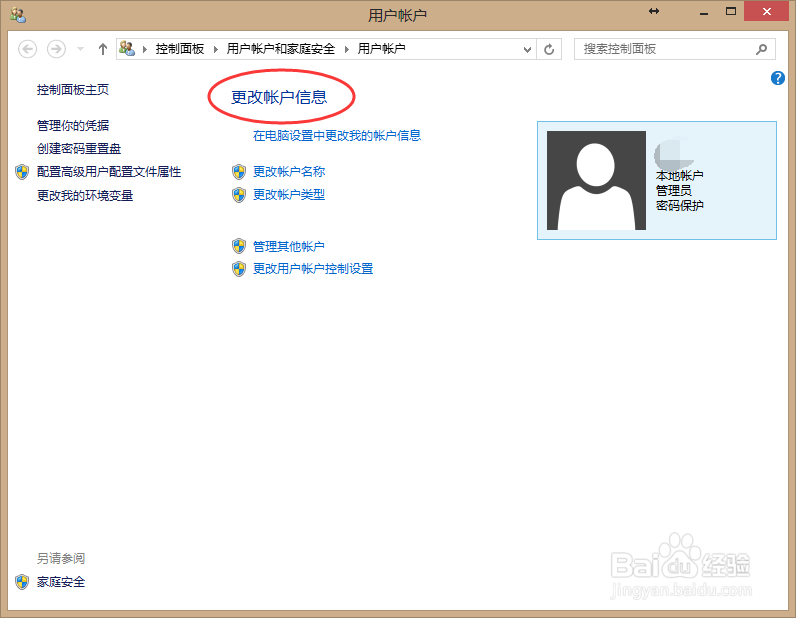Image resolution: width=796 pixels, height=618 pixels.
Task: Click 本地帐户 text in account card
Action: (679, 176)
